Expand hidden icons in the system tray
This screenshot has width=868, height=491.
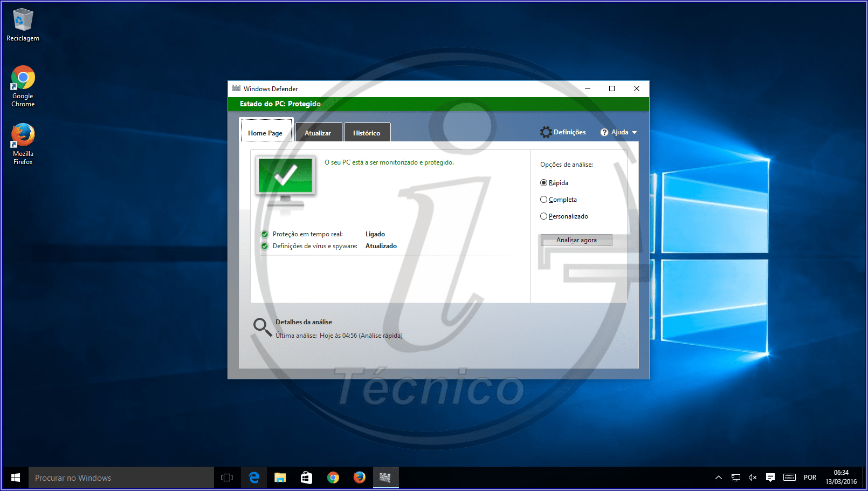pyautogui.click(x=718, y=478)
